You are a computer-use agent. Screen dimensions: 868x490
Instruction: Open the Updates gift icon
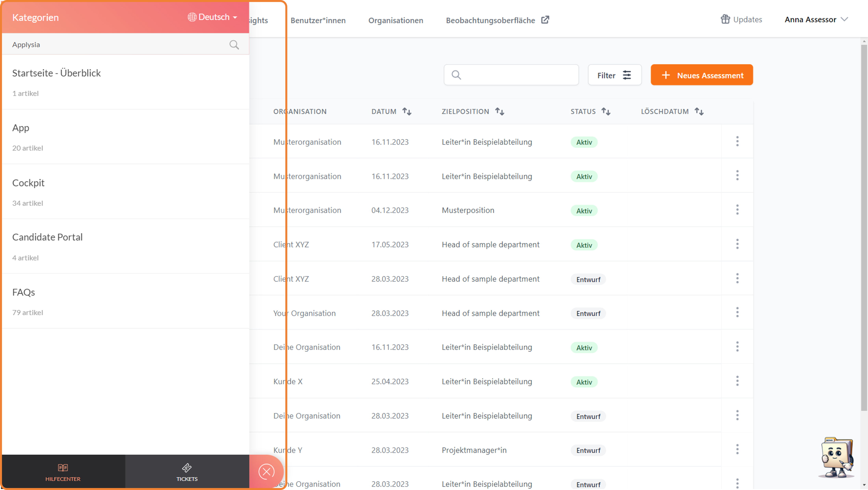725,19
